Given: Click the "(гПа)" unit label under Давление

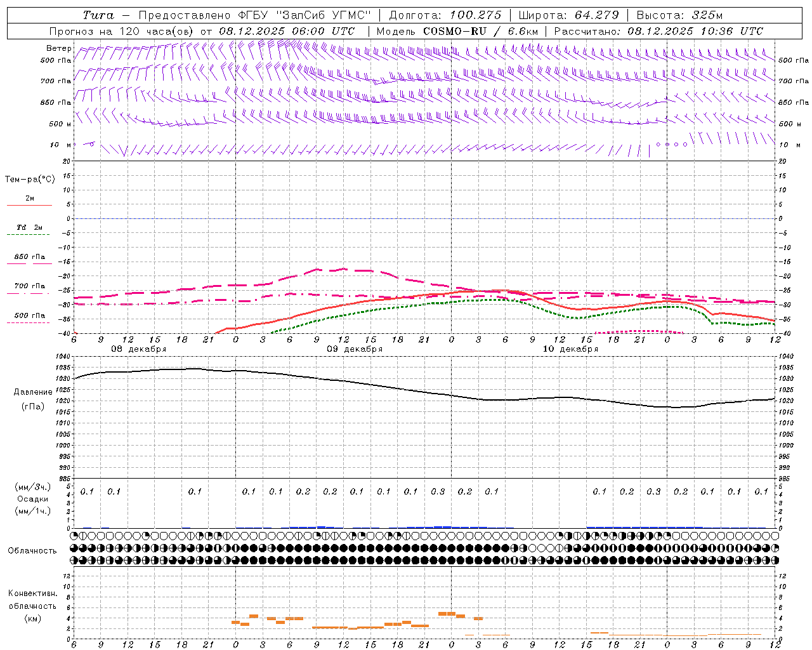Looking at the screenshot, I should click(x=33, y=407).
